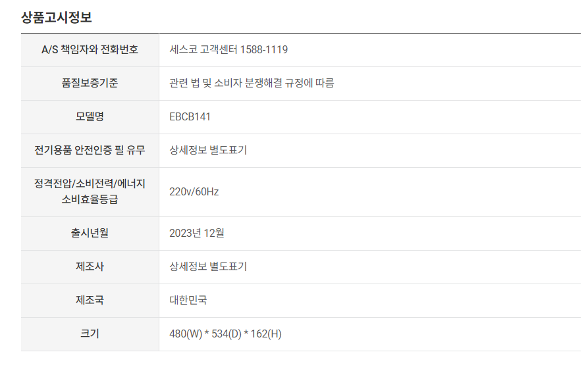The height and width of the screenshot is (373, 588).
Task: Click the 제조사 row label
Action: coord(90,266)
